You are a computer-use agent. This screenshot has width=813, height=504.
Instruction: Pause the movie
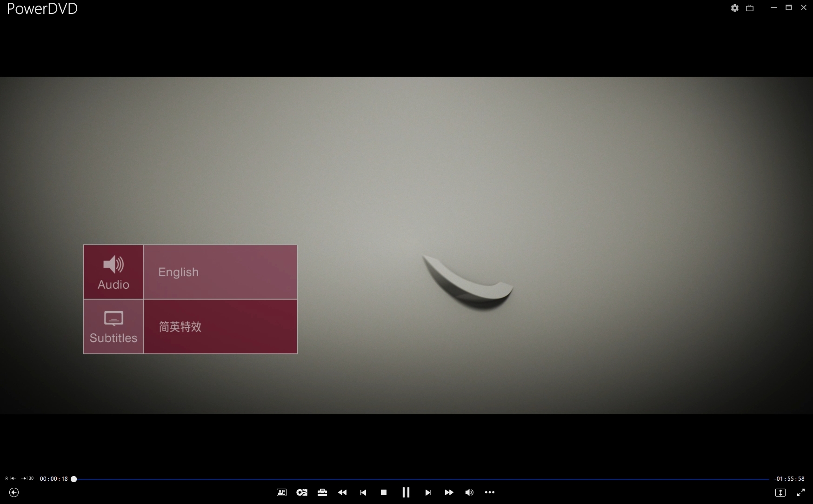coord(406,492)
